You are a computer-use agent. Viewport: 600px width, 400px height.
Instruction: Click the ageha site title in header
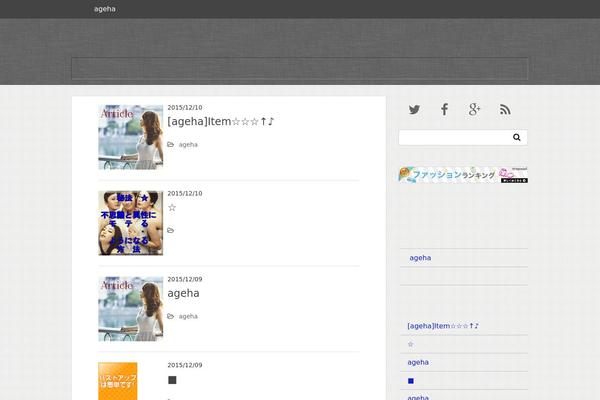(105, 9)
